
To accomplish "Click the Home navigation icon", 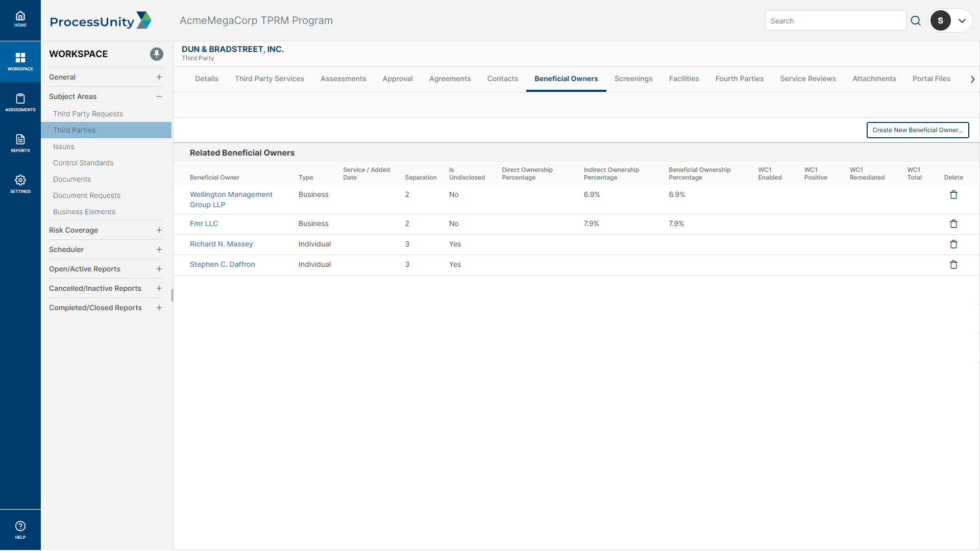I will pyautogui.click(x=19, y=19).
